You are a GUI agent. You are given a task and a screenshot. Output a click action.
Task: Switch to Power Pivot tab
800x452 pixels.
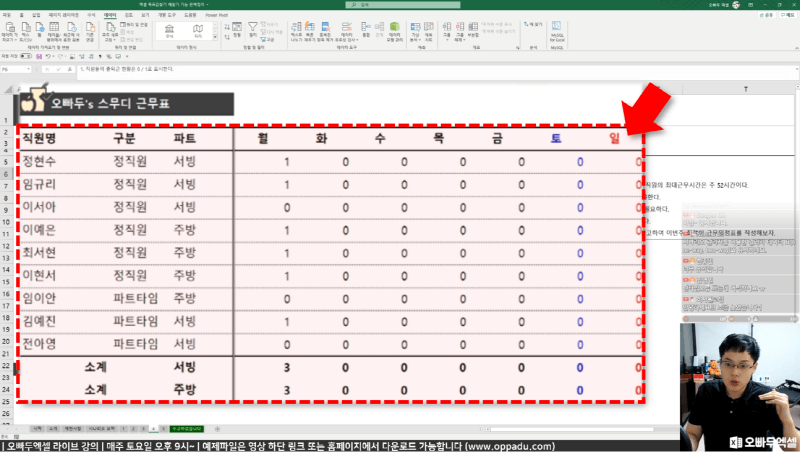(216, 15)
